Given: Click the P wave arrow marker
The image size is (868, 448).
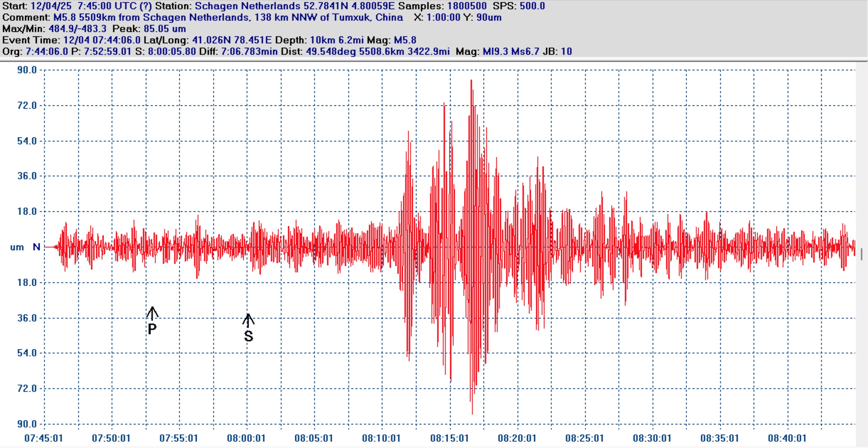Looking at the screenshot, I should tap(152, 314).
